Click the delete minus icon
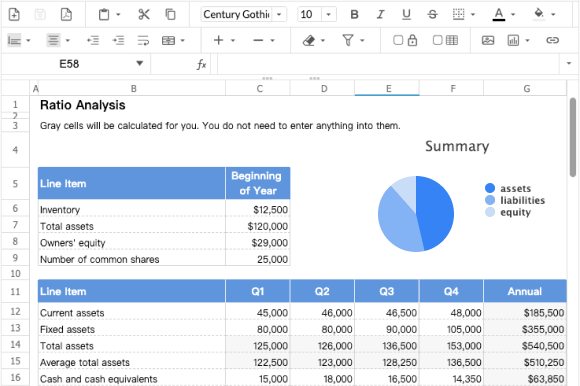Image resolution: width=580 pixels, height=386 pixels. 258,40
